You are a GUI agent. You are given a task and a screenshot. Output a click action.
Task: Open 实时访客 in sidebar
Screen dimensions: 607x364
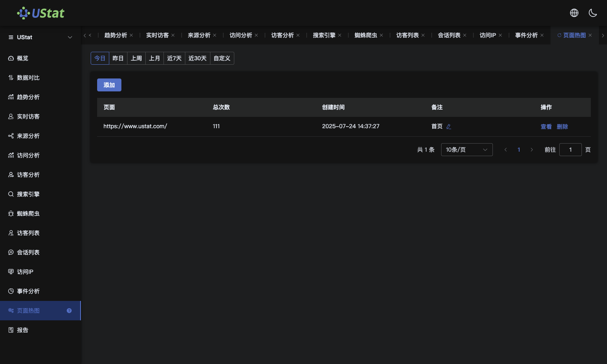pos(40,116)
